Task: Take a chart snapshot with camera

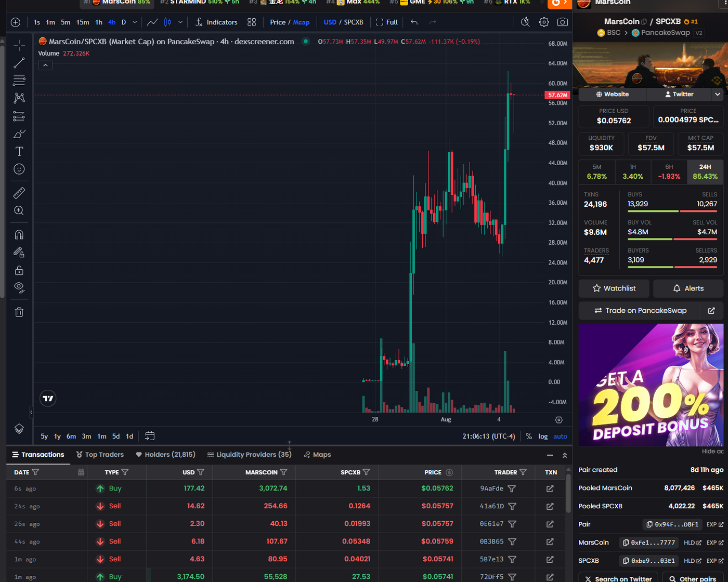Action: 563,22
